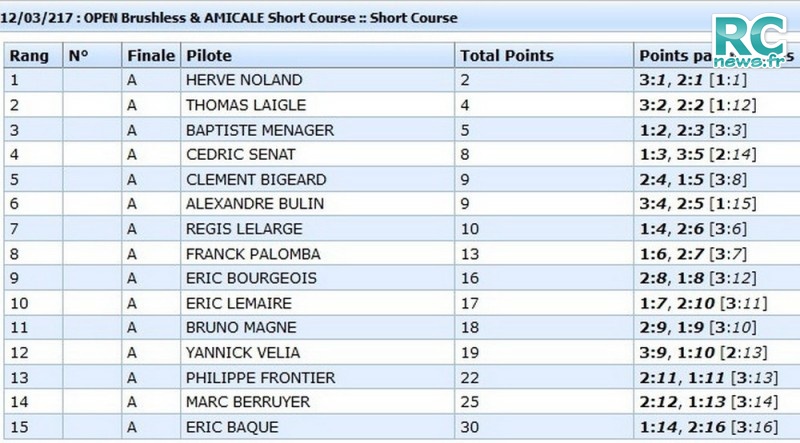The height and width of the screenshot is (443, 800).
Task: Click CLEMENT BIGEARD in the table
Action: 256,180
